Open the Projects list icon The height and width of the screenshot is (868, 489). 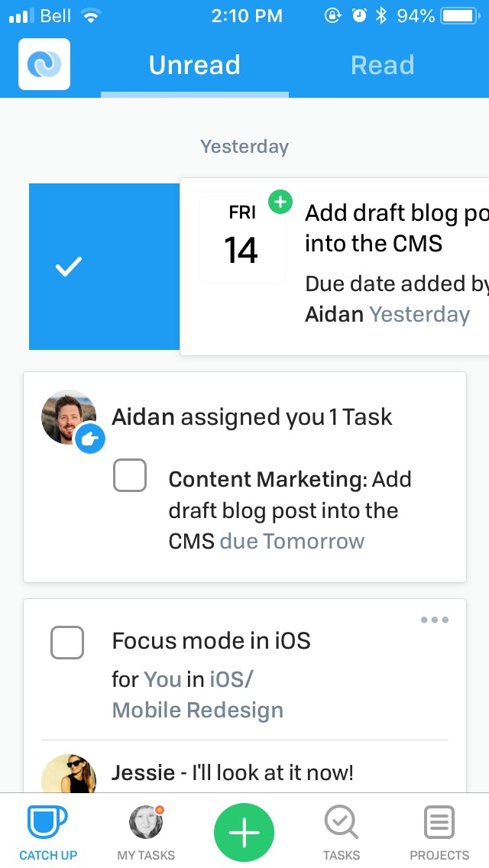coord(439,822)
